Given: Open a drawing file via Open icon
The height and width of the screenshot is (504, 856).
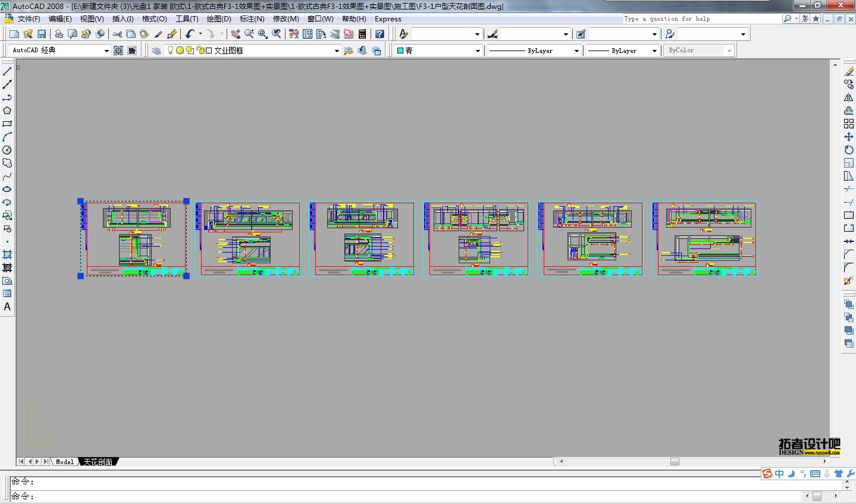Looking at the screenshot, I should [x=27, y=34].
